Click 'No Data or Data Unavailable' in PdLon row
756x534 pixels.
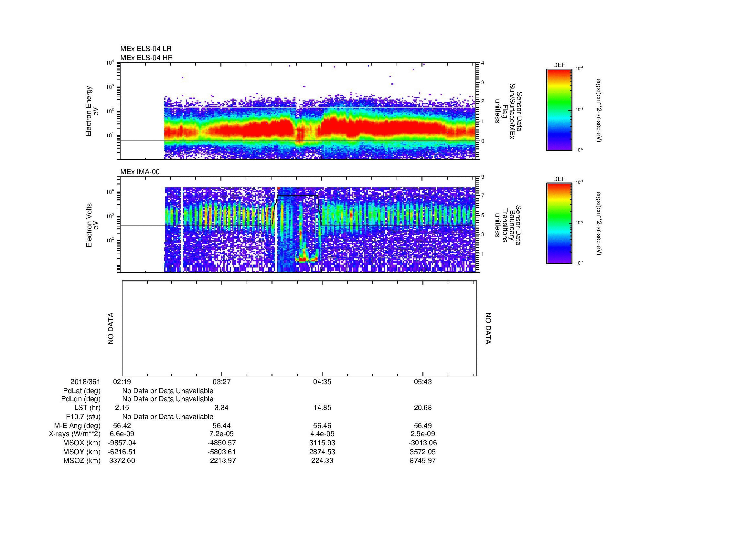pos(168,399)
